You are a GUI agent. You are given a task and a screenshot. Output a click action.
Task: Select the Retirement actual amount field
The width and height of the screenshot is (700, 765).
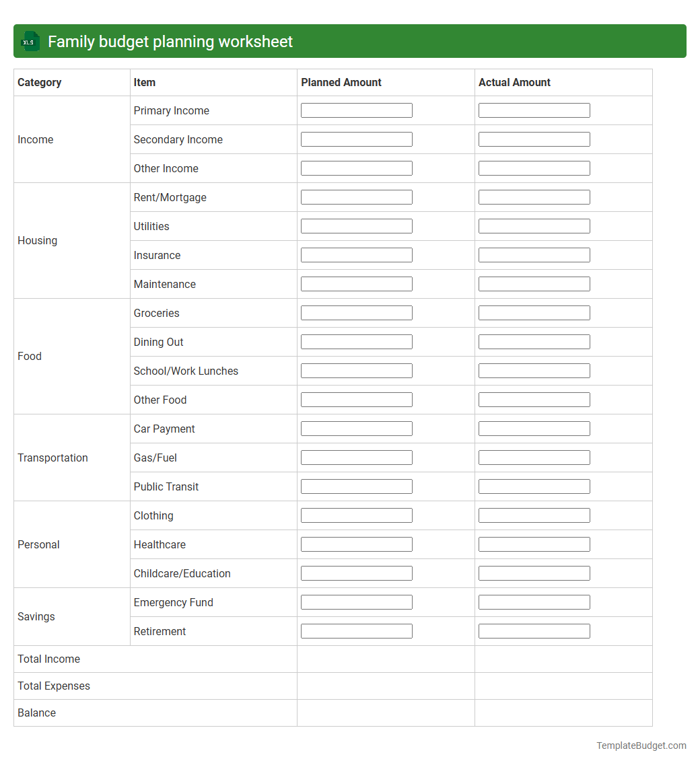534,630
